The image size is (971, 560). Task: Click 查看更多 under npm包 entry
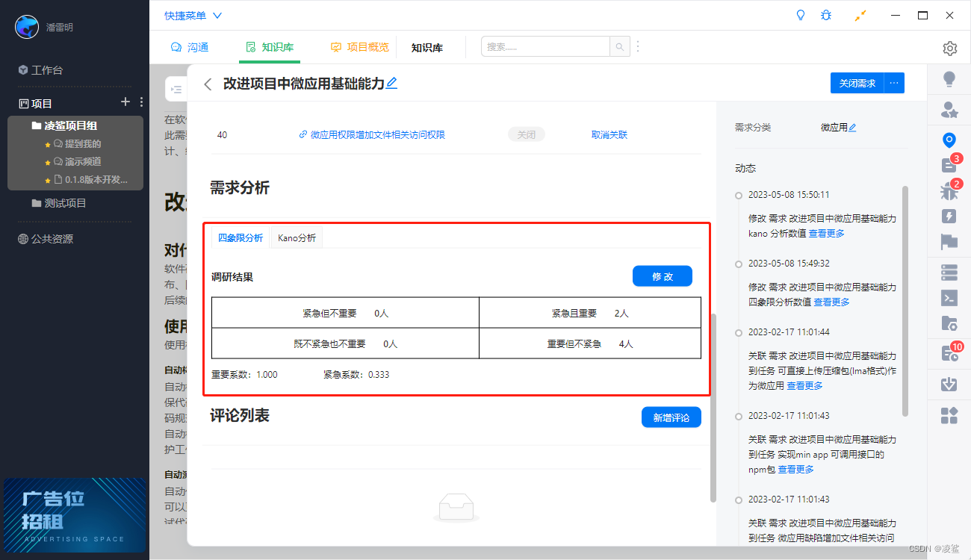coord(796,470)
